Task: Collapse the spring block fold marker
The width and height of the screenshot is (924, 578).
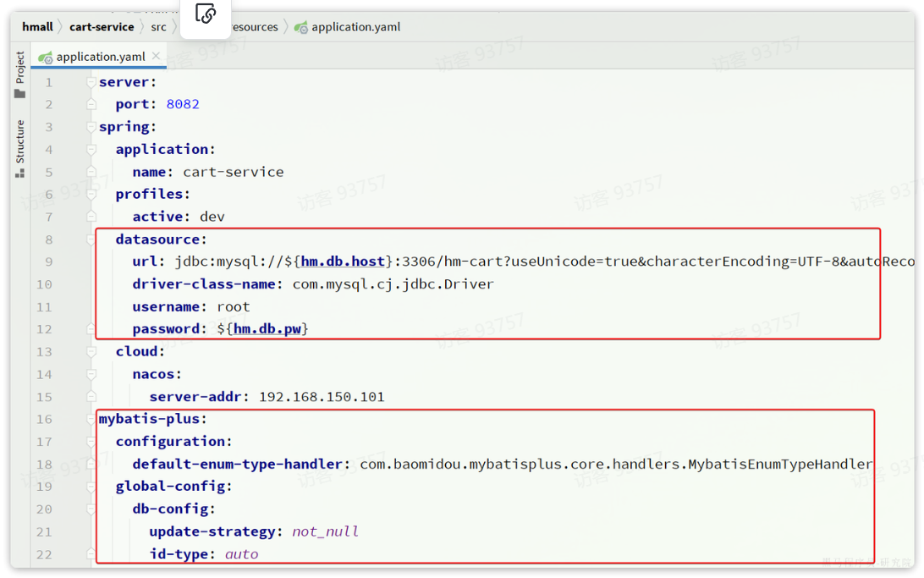Action: 91,127
